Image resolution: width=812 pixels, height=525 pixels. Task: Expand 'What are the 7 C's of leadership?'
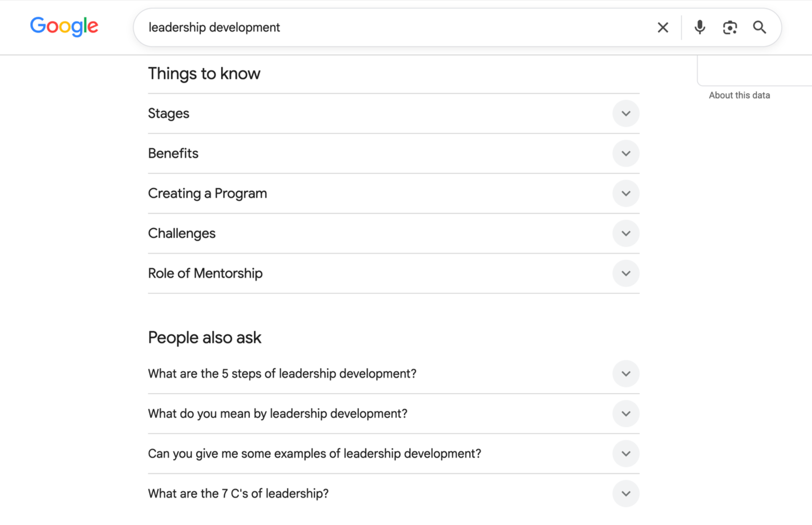pyautogui.click(x=393, y=494)
